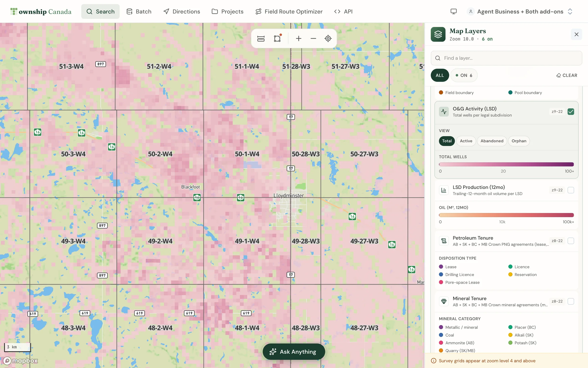Click the Total Wells gradient bar

(506, 164)
